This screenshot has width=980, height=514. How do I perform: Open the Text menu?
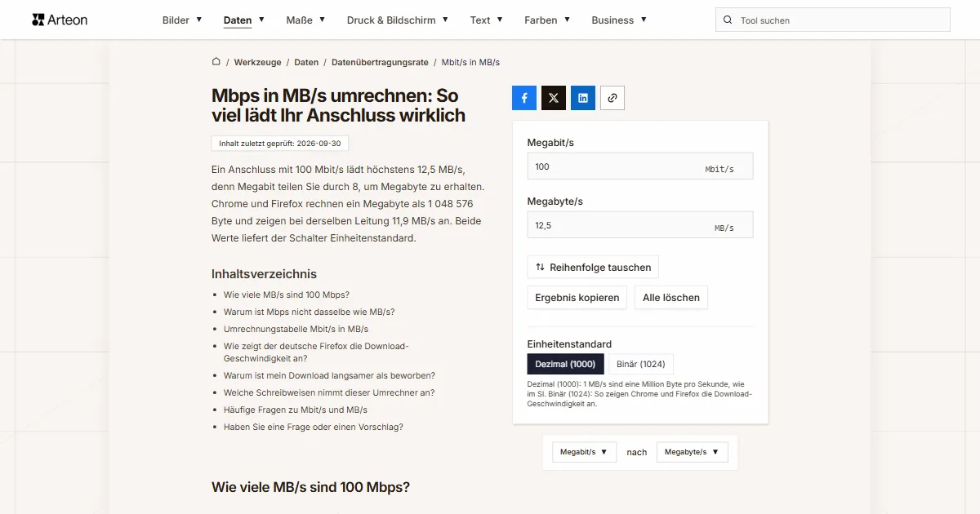coord(487,20)
